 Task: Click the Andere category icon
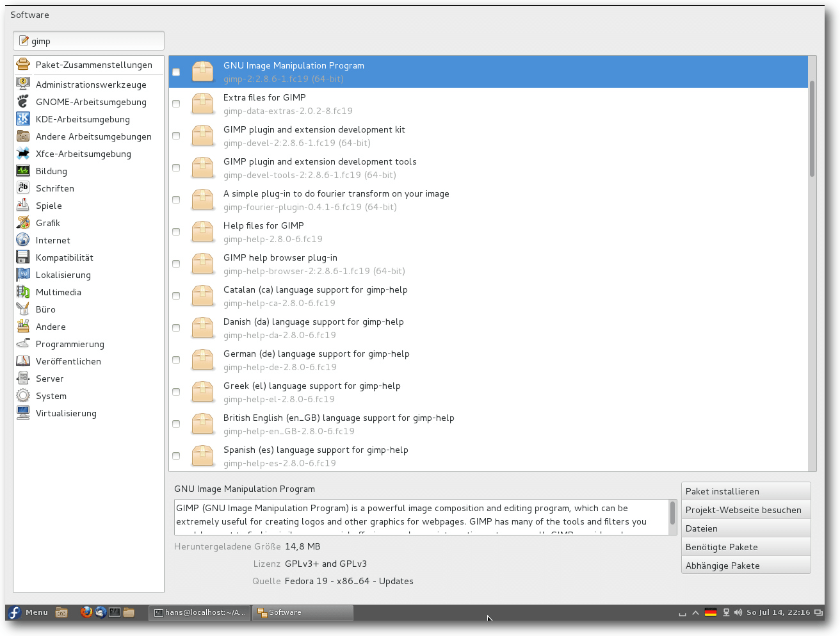[23, 326]
